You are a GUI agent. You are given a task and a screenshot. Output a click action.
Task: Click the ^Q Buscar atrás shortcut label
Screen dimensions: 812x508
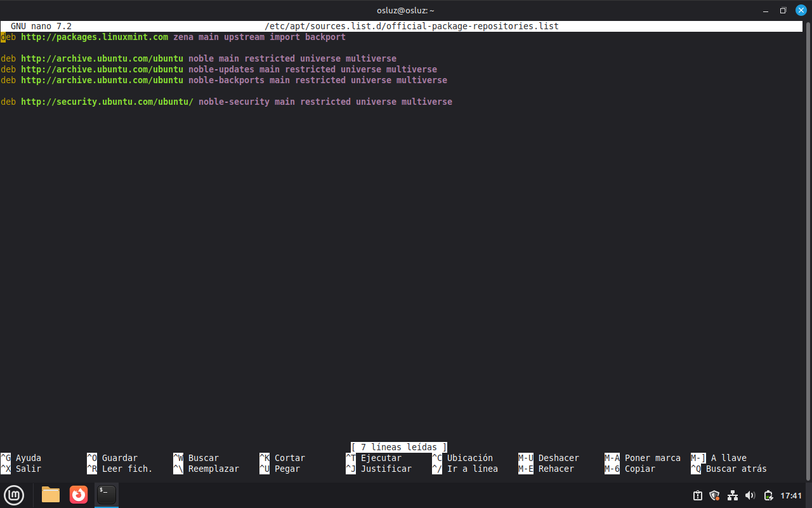(729, 469)
